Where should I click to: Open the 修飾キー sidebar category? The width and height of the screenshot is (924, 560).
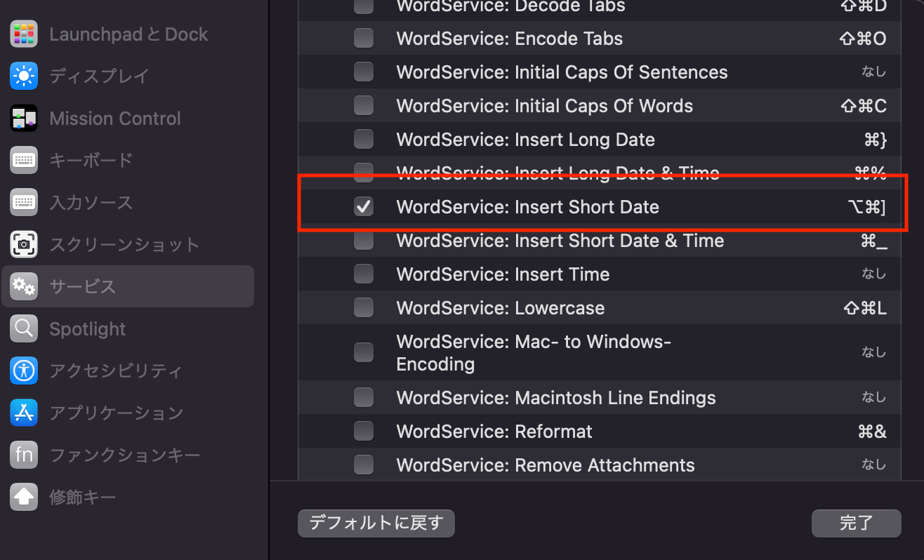[82, 497]
